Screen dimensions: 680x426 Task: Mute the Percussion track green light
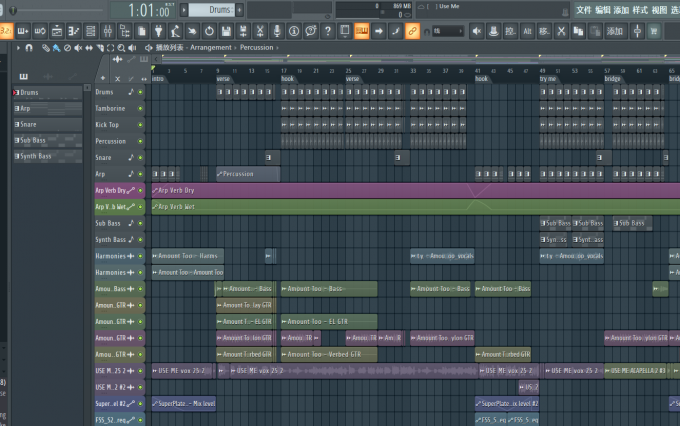click(140, 141)
